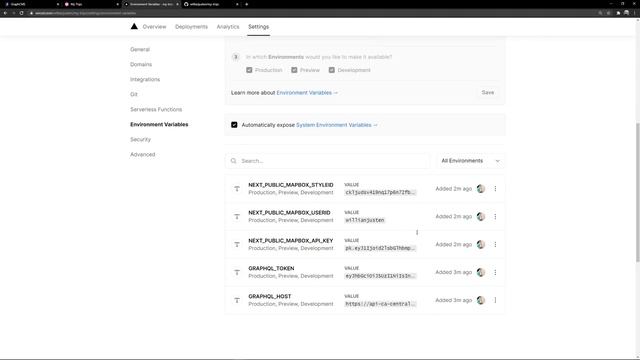
Task: Click the NEXT_PUBLIC_MAPBOX_STYLEID variable name
Action: [291, 185]
